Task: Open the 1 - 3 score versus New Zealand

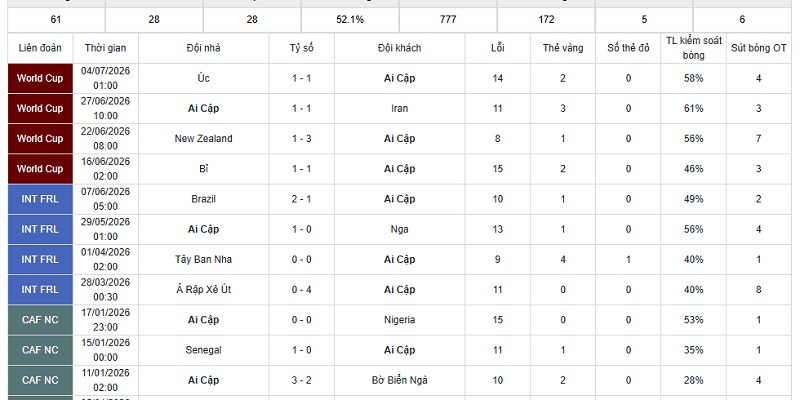Action: click(x=302, y=138)
